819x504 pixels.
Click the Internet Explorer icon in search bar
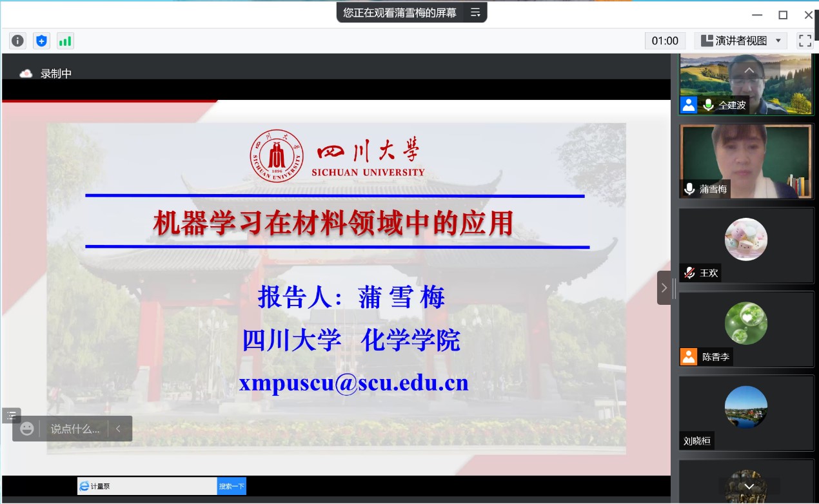click(x=84, y=487)
